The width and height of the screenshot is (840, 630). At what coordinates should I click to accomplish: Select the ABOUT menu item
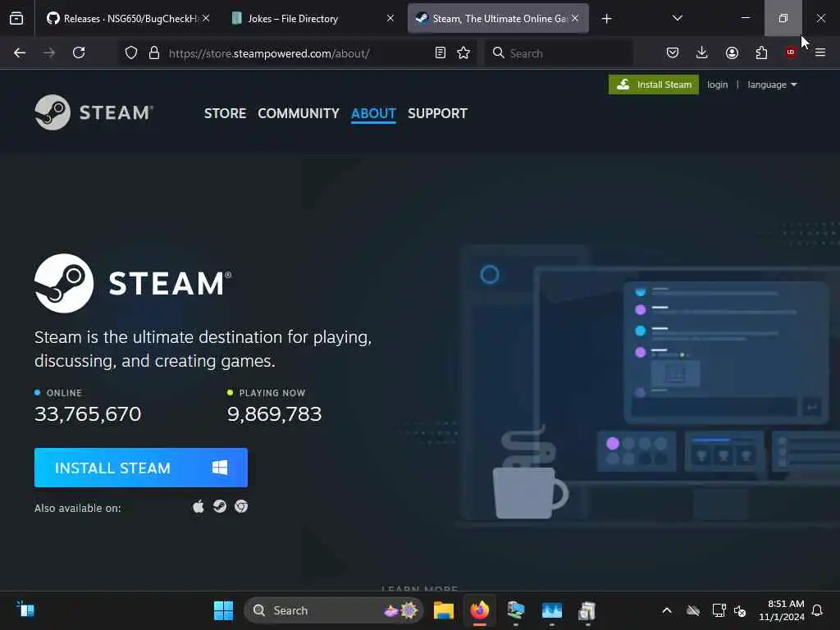[373, 113]
